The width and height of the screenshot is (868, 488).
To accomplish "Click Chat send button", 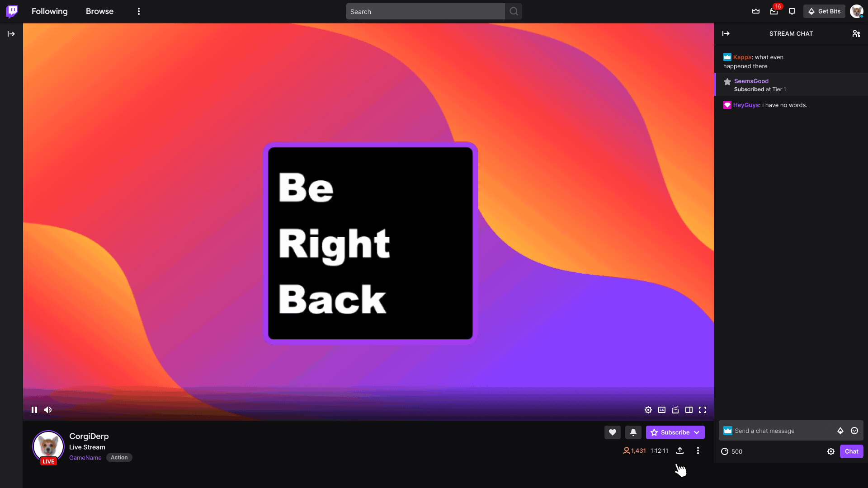I will pyautogui.click(x=852, y=451).
